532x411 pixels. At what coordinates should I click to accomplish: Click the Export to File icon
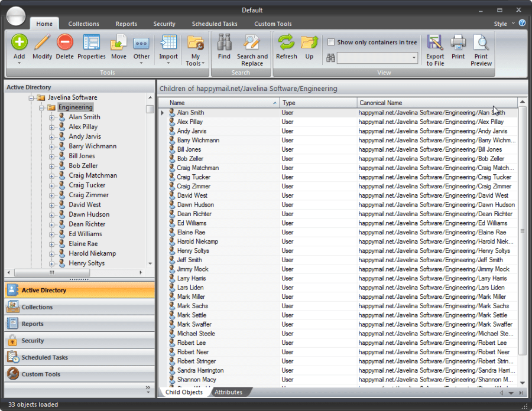coord(435,44)
